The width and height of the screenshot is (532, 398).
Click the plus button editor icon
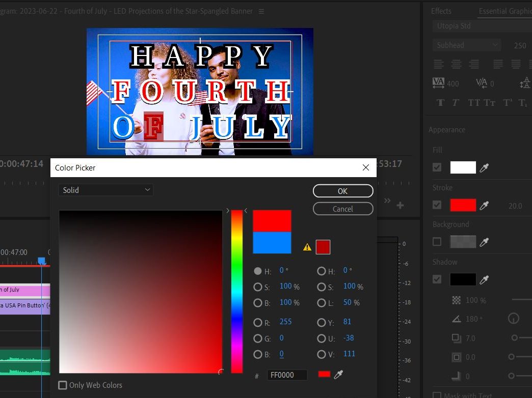click(x=400, y=205)
